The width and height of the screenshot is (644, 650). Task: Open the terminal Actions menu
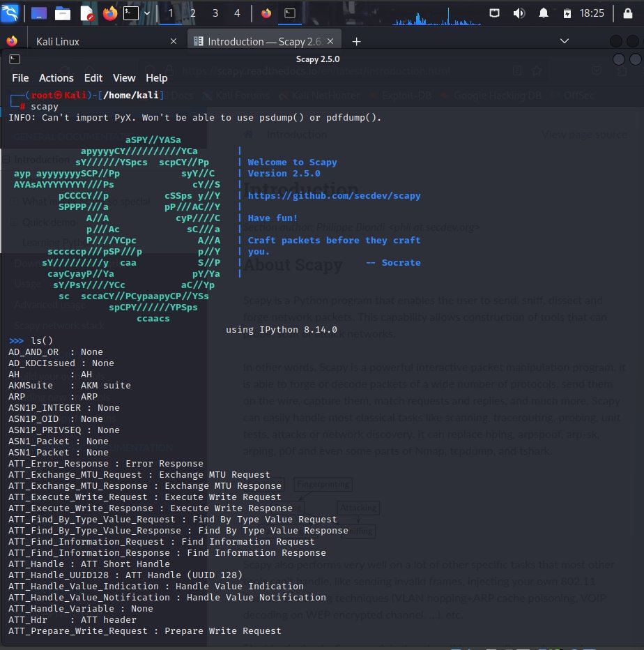[56, 78]
